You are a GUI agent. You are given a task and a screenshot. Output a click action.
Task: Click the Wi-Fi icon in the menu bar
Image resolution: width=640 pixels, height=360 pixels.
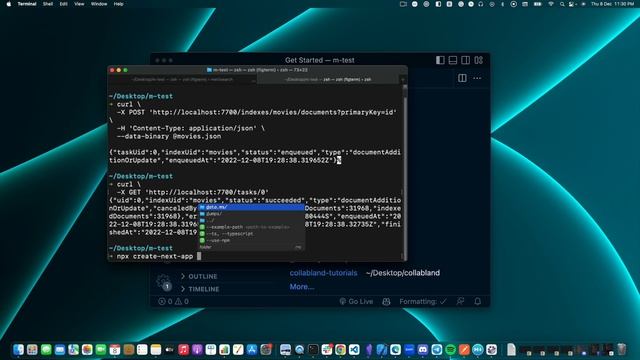551,4
